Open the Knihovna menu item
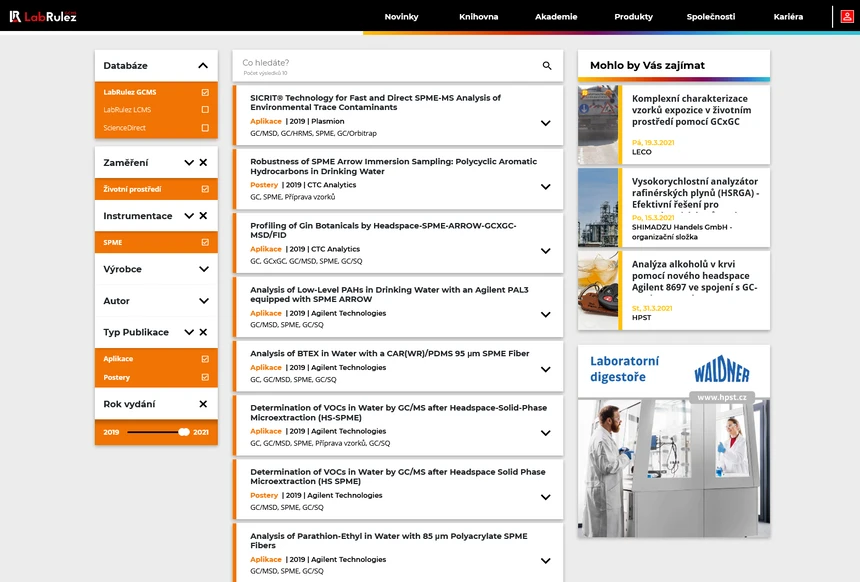The height and width of the screenshot is (582, 860). pos(478,17)
